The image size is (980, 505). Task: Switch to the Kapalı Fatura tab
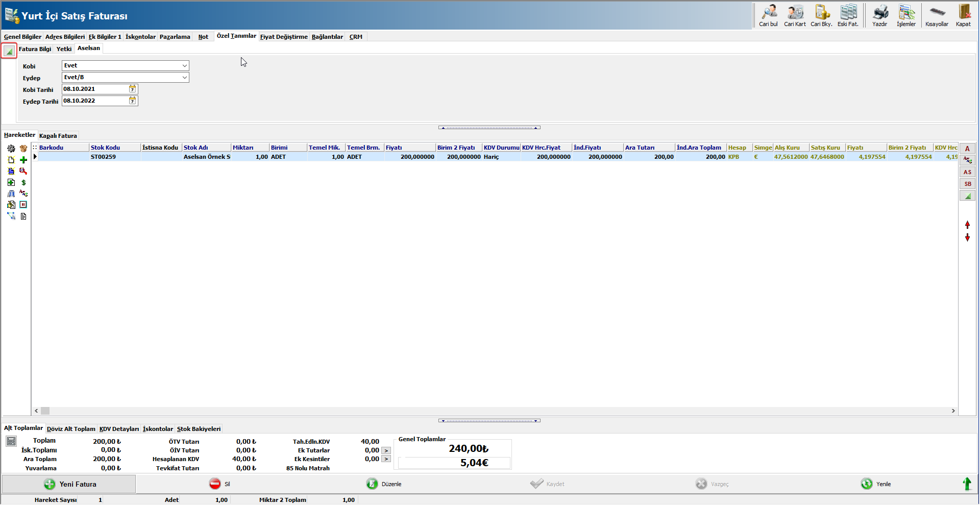pos(58,136)
